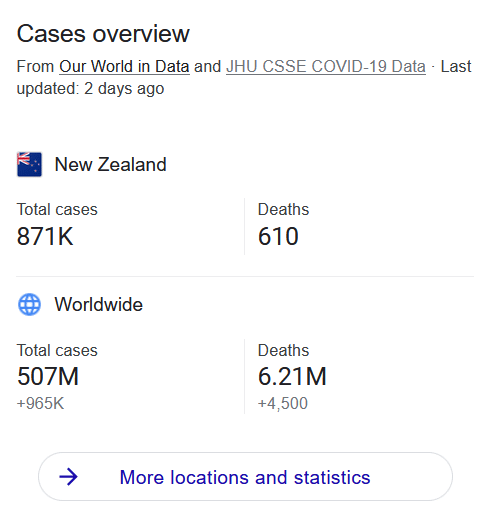Click the arrow icon in More locations button
Image resolution: width=484 pixels, height=515 pixels.
(68, 477)
